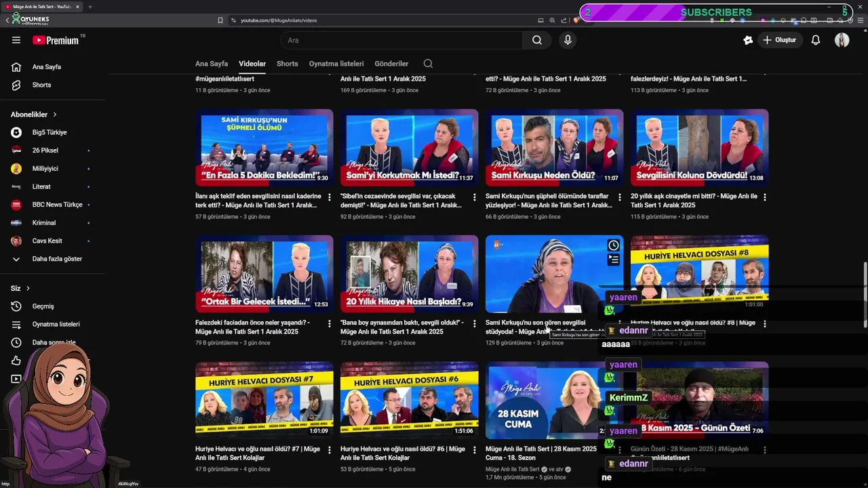Open the hamburger guide menu
Screen dimensions: 868x488
coord(16,40)
